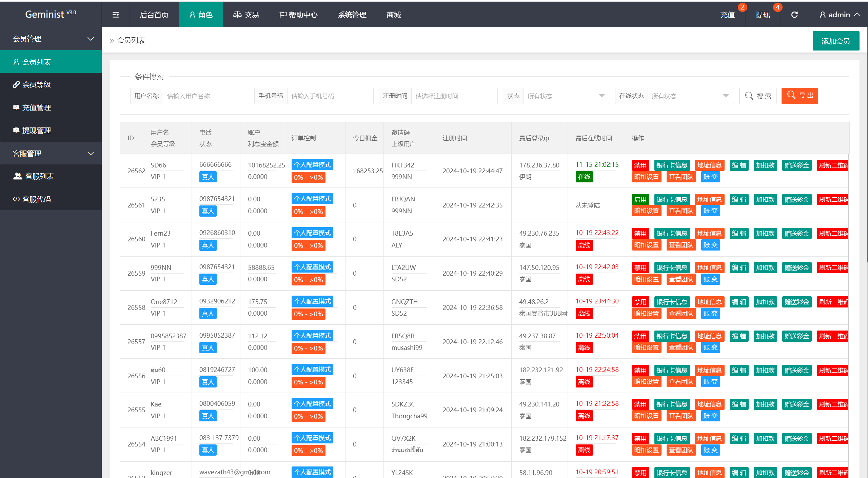
Task: Click the 充值 notification badge item
Action: click(728, 15)
